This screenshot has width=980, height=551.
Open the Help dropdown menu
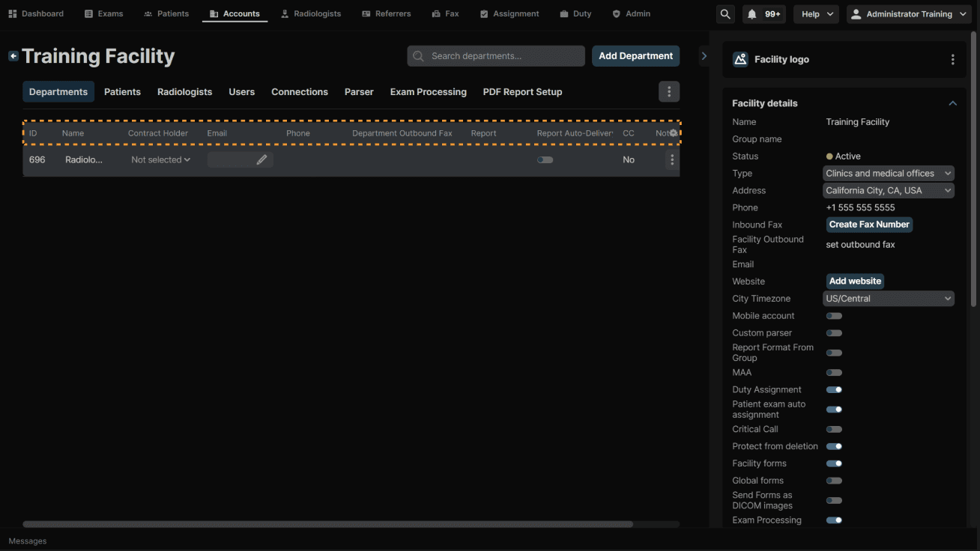click(816, 14)
